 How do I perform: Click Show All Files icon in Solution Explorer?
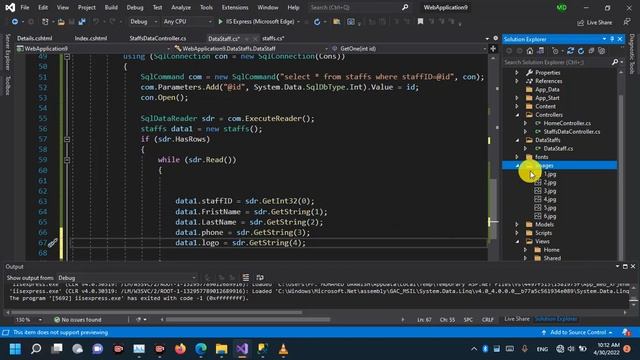(602, 51)
